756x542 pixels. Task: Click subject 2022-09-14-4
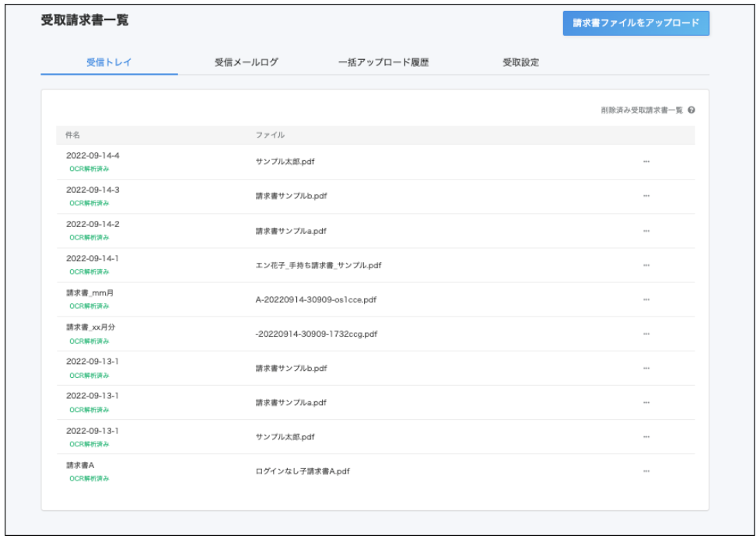click(x=93, y=156)
